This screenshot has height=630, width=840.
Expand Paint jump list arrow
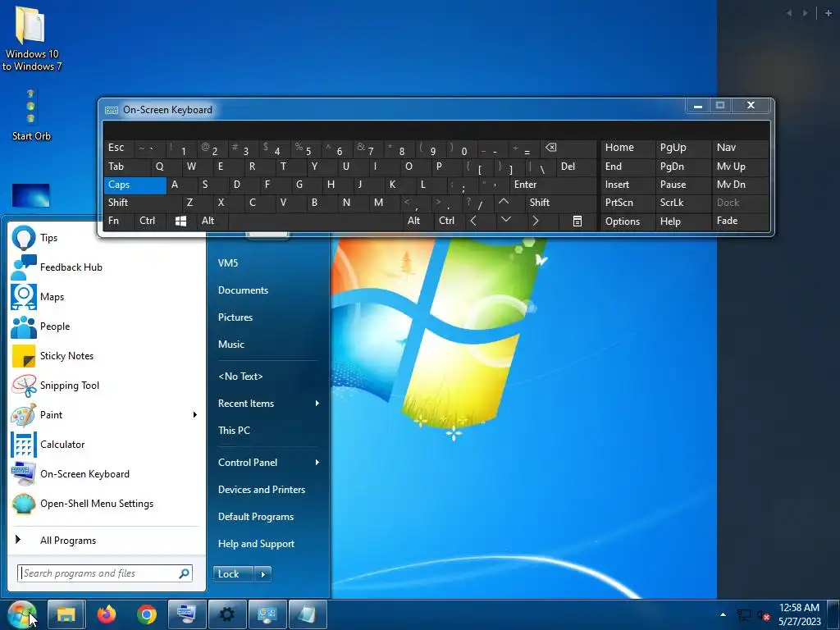coord(195,414)
